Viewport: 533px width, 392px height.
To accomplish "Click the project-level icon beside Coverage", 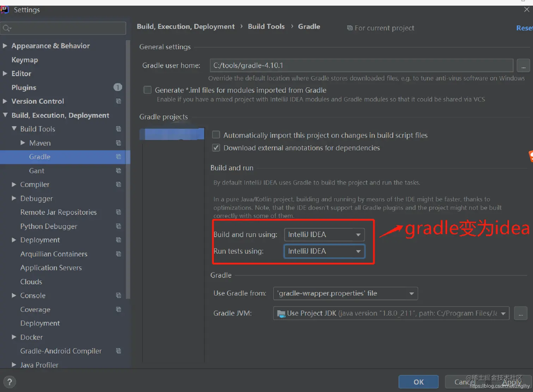I will (x=118, y=309).
